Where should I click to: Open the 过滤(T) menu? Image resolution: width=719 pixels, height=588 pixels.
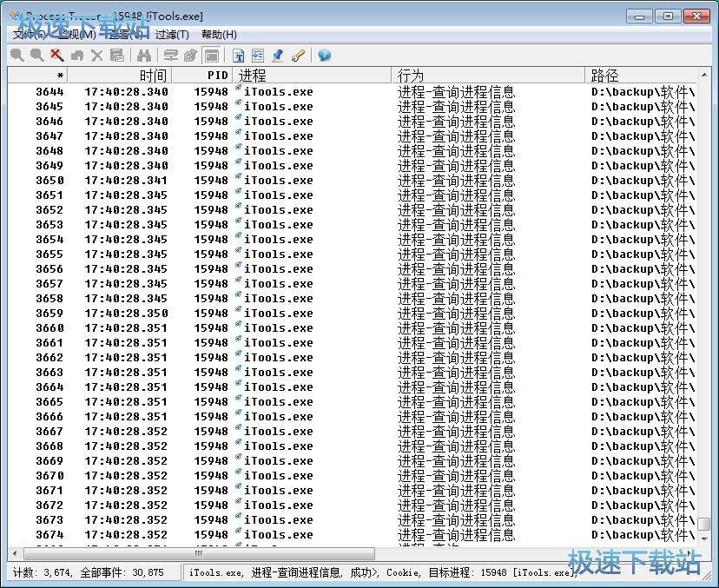click(172, 35)
